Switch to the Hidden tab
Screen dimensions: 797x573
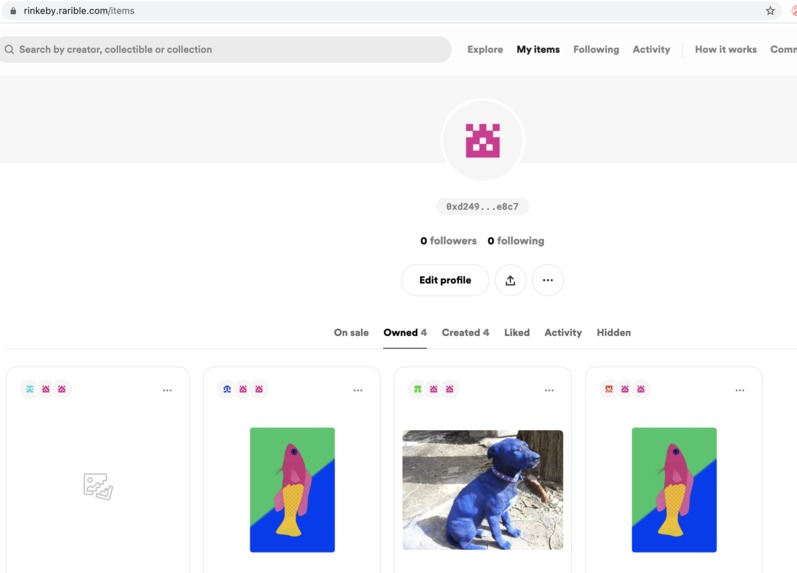(614, 333)
